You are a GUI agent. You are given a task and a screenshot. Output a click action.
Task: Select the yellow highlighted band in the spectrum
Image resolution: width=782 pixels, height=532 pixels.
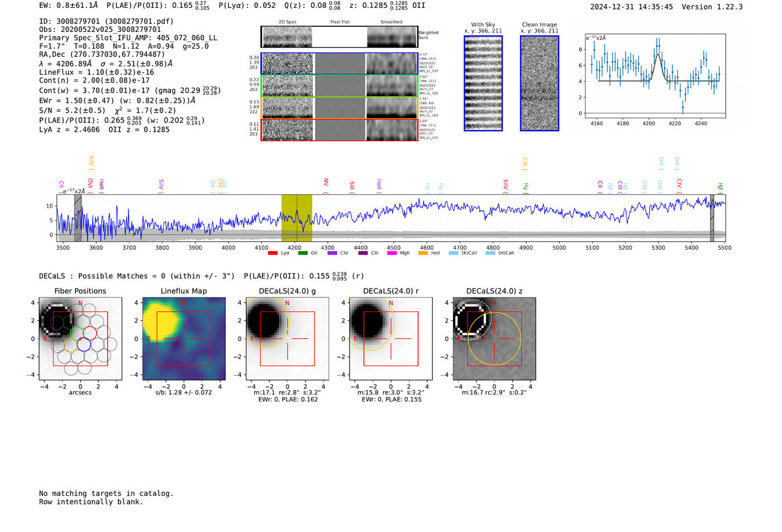[297, 218]
